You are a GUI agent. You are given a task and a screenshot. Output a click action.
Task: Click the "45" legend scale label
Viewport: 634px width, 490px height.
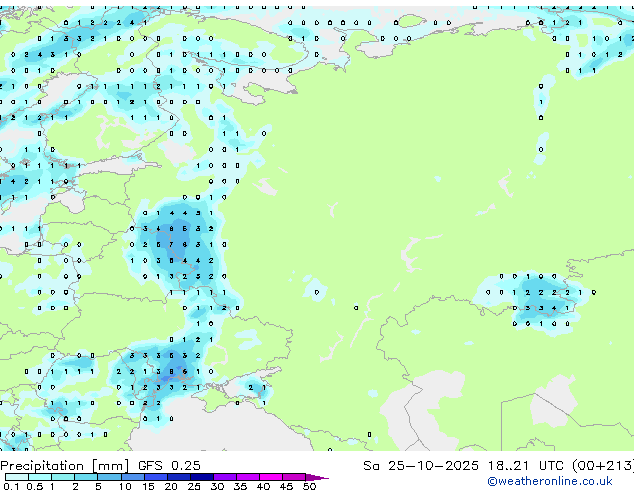coord(287,486)
